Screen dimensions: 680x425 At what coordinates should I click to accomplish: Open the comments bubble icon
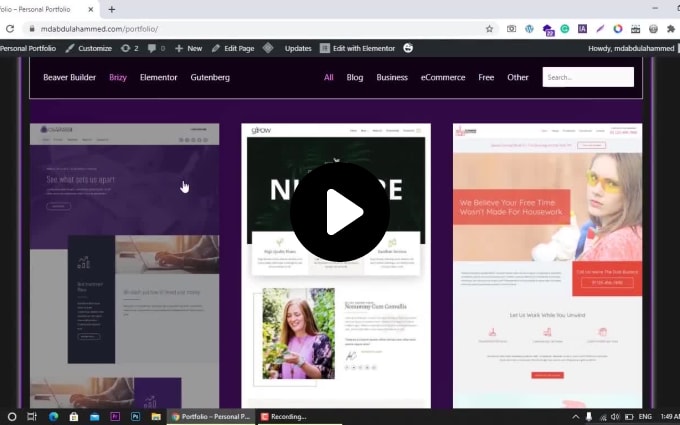[x=155, y=48]
